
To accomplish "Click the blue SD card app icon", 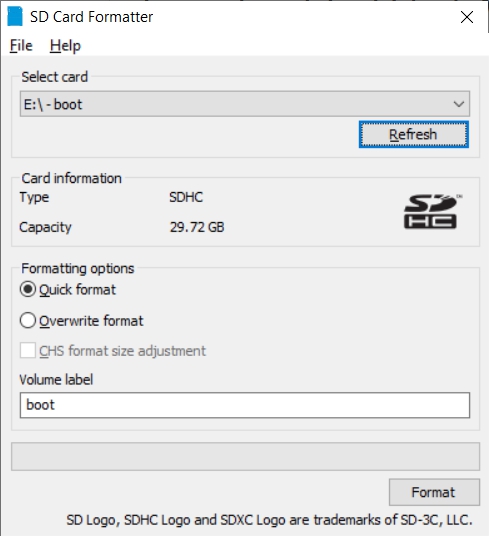I will (x=15, y=16).
